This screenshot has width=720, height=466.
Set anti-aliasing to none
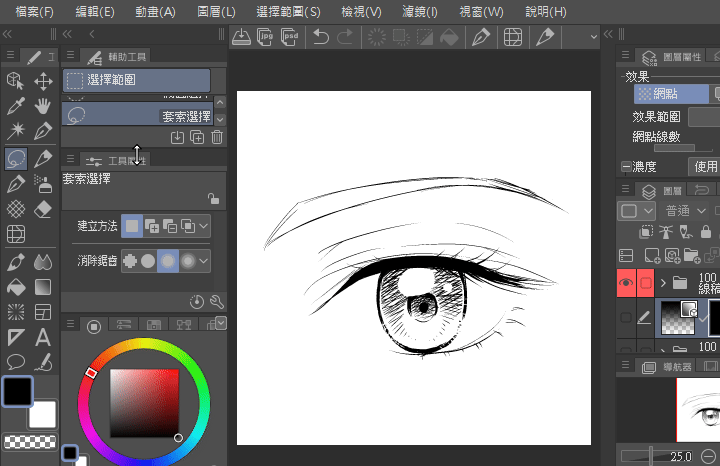point(130,261)
